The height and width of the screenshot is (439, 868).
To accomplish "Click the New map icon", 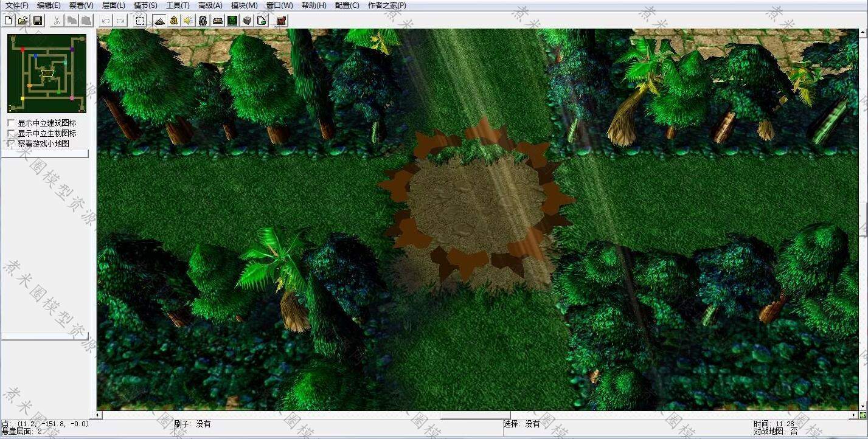I will point(9,21).
